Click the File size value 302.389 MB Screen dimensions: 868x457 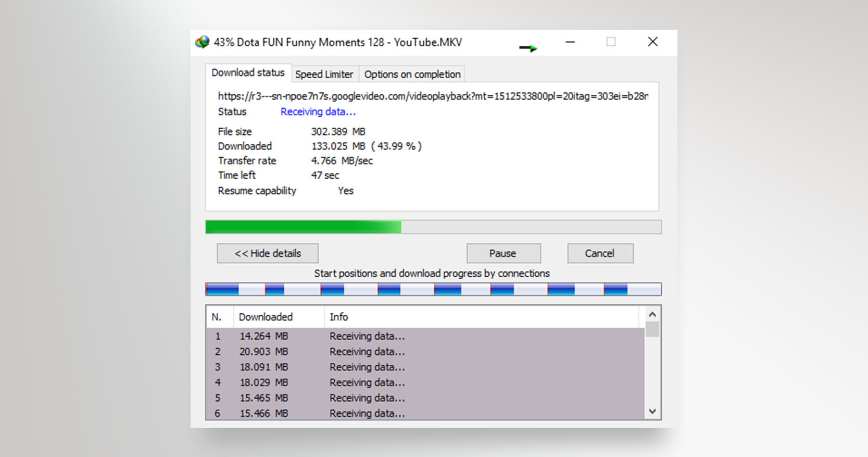pyautogui.click(x=338, y=131)
